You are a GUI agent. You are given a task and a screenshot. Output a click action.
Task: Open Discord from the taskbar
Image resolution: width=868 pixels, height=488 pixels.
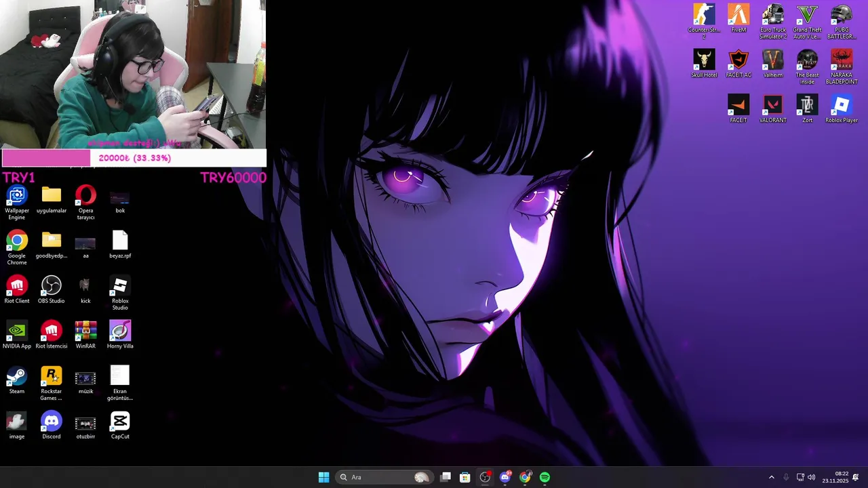pyautogui.click(x=505, y=477)
